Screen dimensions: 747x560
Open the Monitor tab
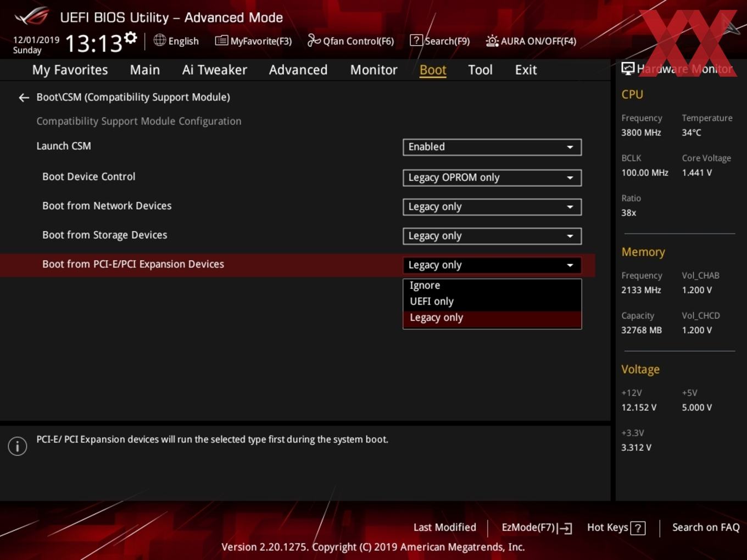click(374, 70)
